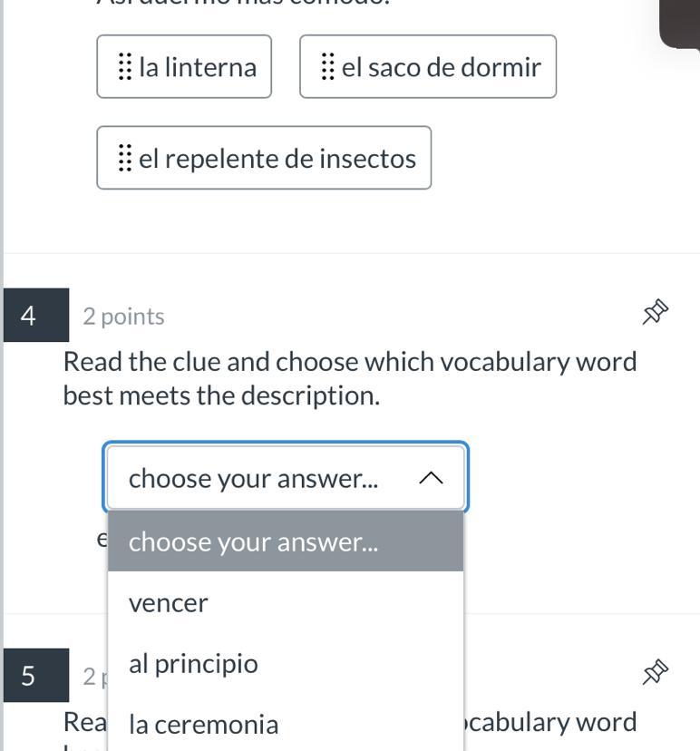Grab the drag handle of la linterna

pos(125,67)
